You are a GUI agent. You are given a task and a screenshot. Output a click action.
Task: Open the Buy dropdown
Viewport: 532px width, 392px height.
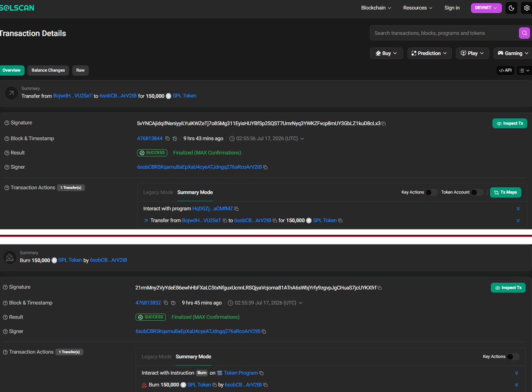click(x=386, y=53)
